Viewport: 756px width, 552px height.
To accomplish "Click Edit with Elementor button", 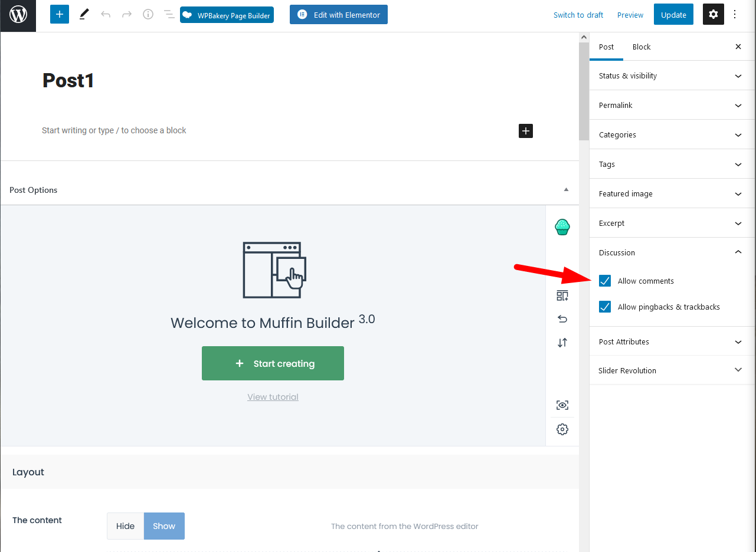I will point(339,15).
